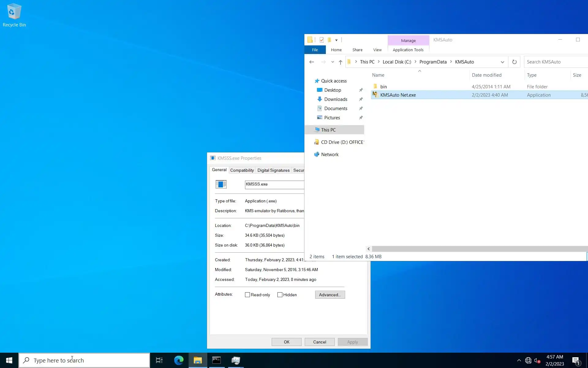
Task: Click the Refresh icon beside the address bar
Action: [514, 62]
